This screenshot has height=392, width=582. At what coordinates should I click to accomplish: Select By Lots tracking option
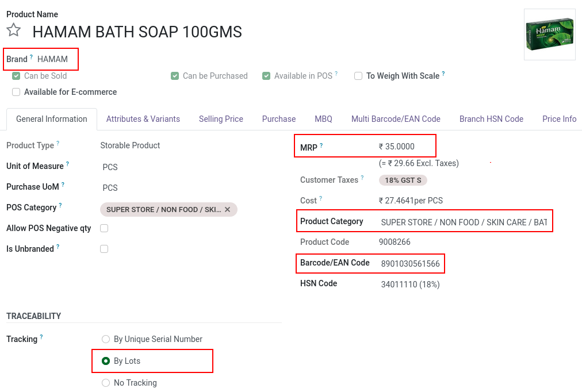106,361
